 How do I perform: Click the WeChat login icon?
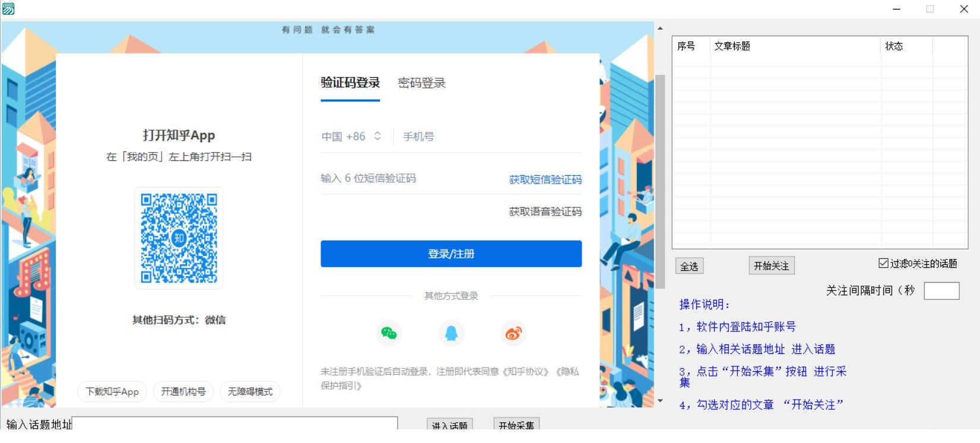click(x=389, y=333)
